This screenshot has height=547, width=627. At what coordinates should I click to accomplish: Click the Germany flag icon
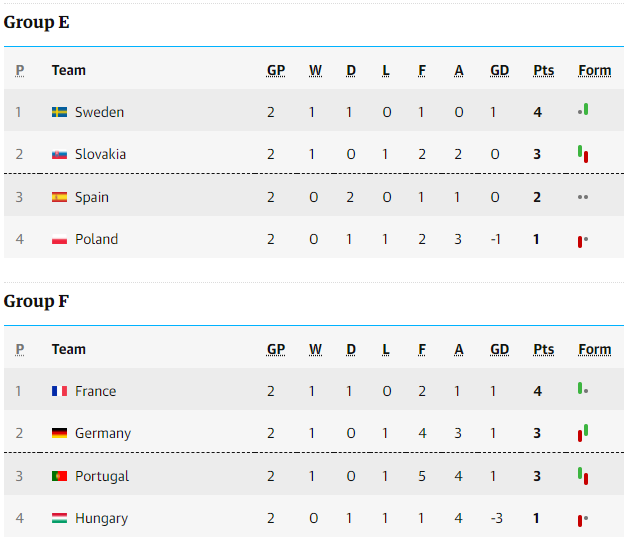point(59,433)
